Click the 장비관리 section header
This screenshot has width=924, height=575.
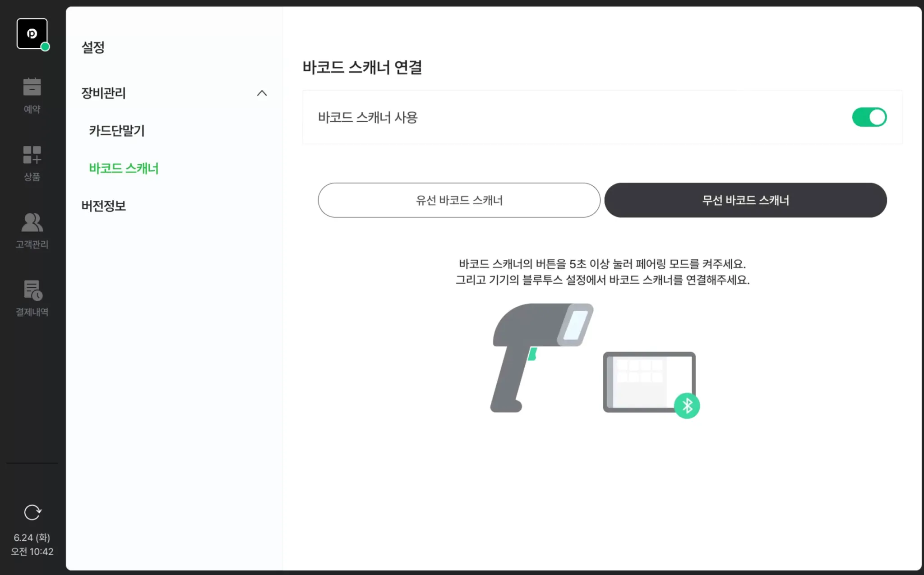pyautogui.click(x=104, y=93)
